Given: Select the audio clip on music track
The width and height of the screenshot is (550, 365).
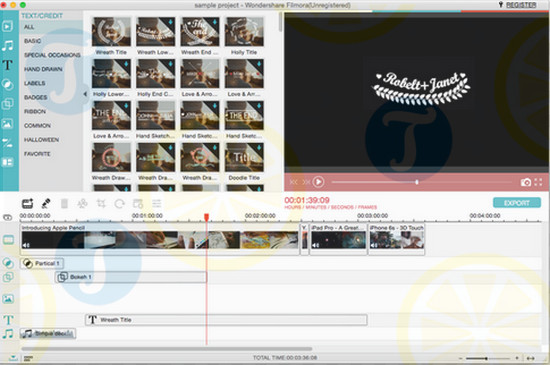Looking at the screenshot, I should tap(48, 333).
